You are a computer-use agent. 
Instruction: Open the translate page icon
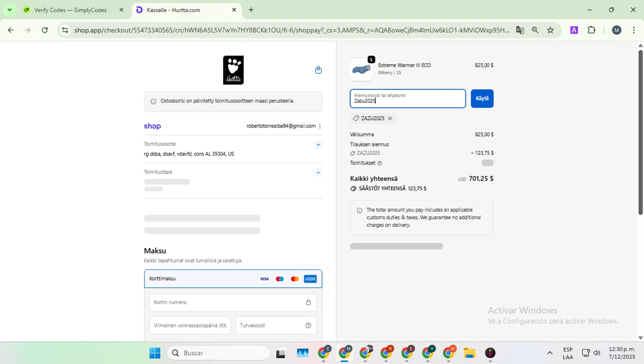520,30
